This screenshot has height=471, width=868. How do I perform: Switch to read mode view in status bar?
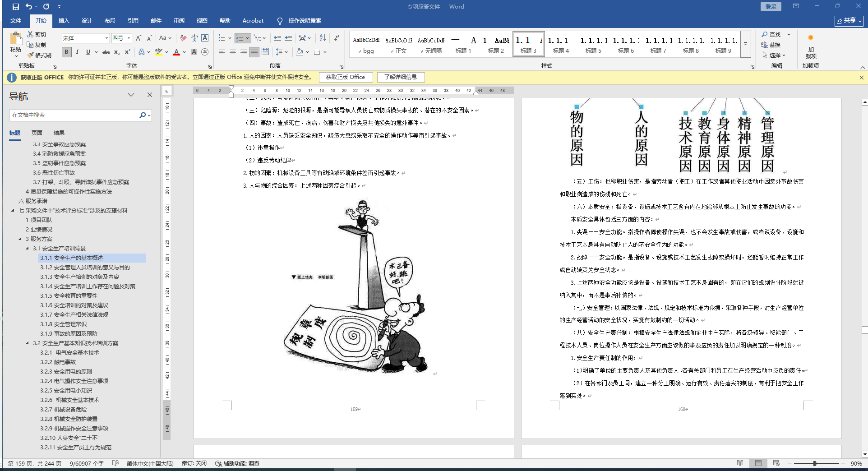(x=740, y=463)
